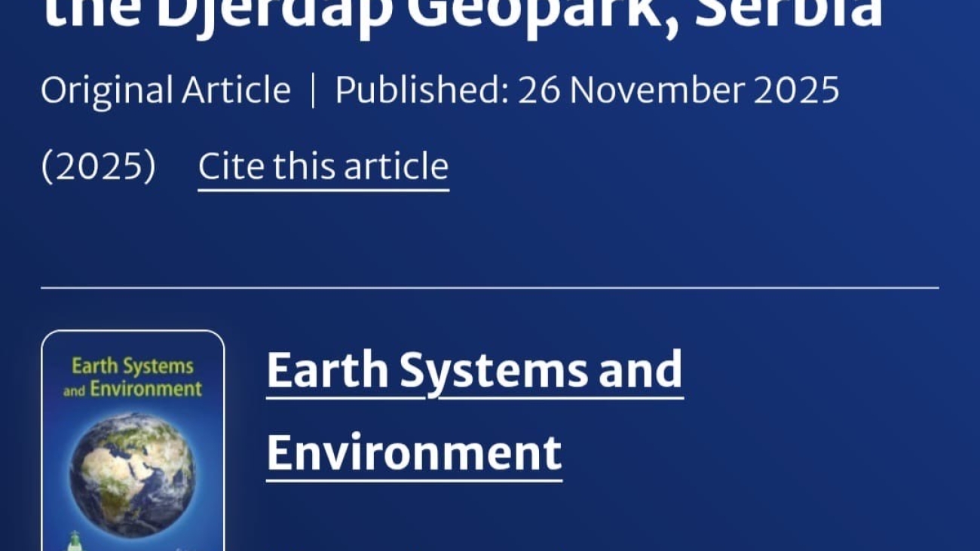Open the Earth Systems and Environment cover thumbnail

point(133,441)
